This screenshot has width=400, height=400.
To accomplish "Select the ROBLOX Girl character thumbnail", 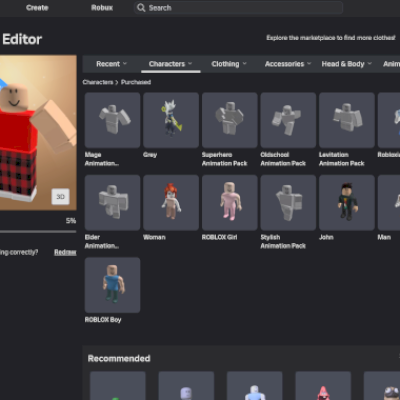I will tap(230, 203).
